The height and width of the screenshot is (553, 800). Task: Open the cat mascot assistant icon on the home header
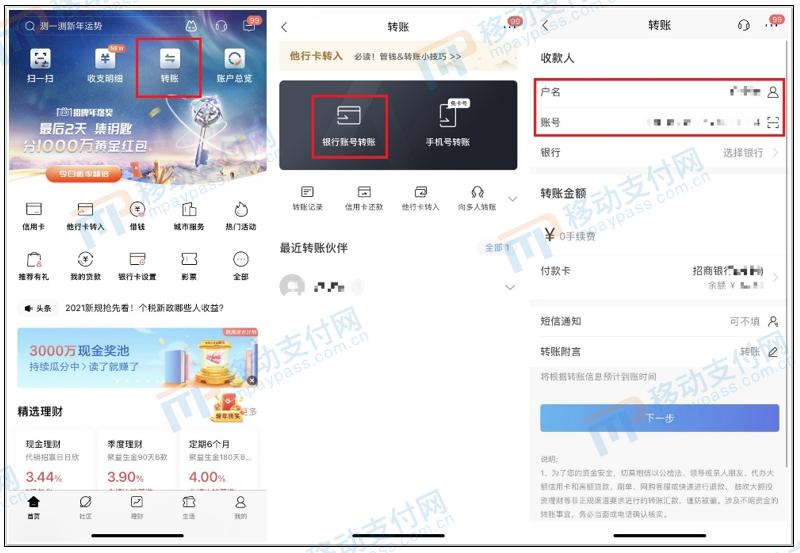click(x=191, y=26)
